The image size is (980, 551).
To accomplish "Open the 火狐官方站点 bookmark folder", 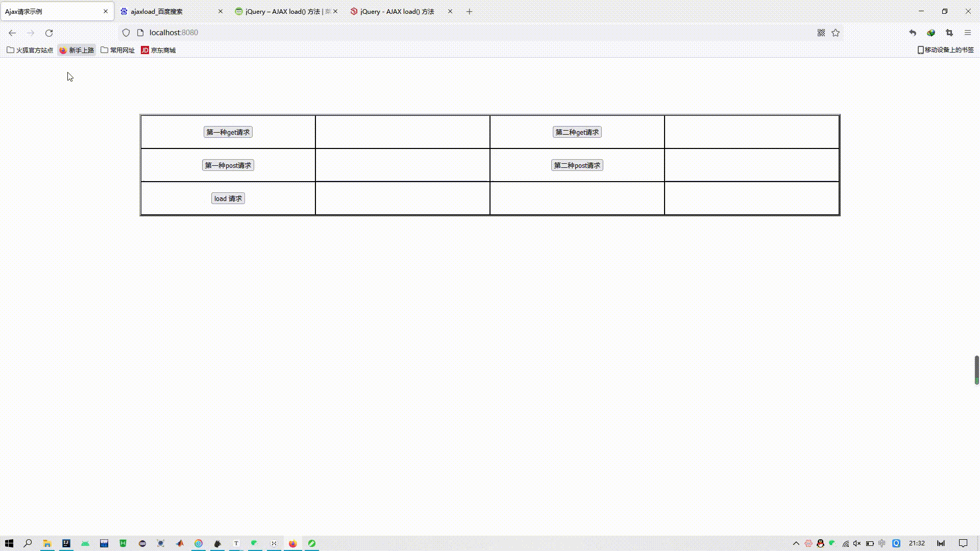I will click(x=30, y=50).
